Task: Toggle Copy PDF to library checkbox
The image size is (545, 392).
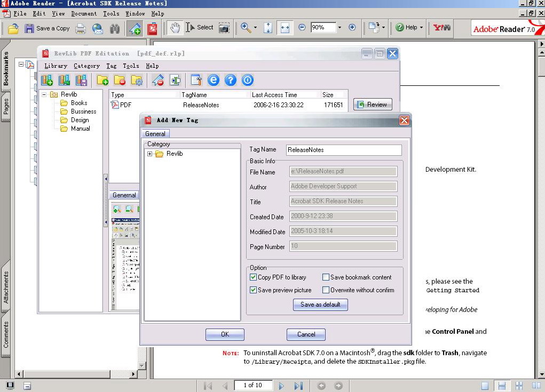Action: pos(253,277)
